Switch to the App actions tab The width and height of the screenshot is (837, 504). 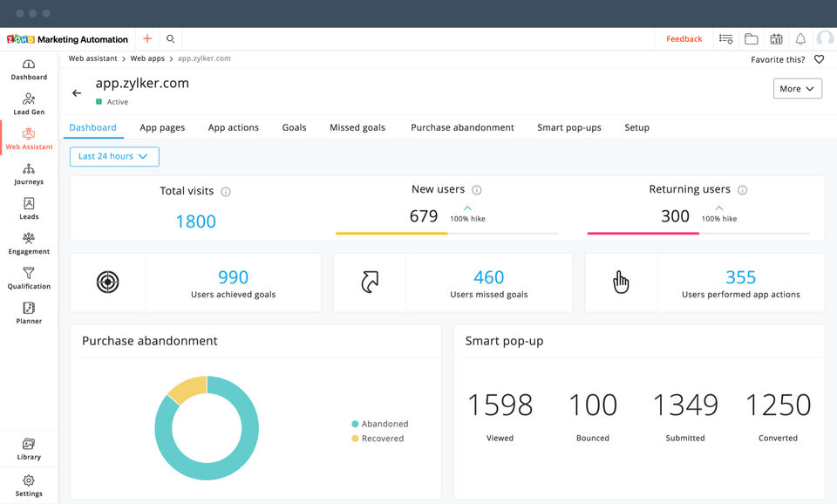pos(234,127)
